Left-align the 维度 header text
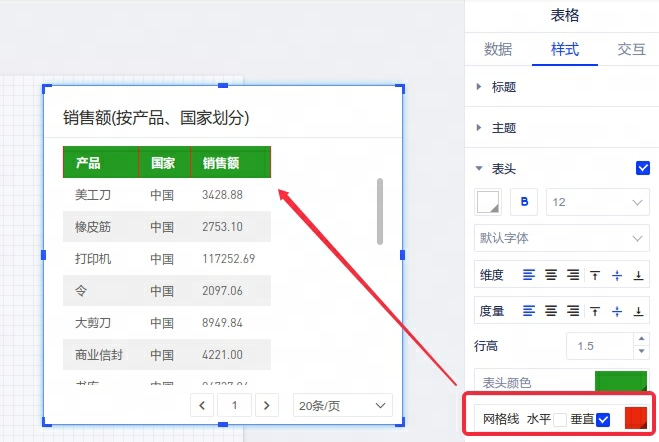The width and height of the screenshot is (659, 442). coord(529,275)
